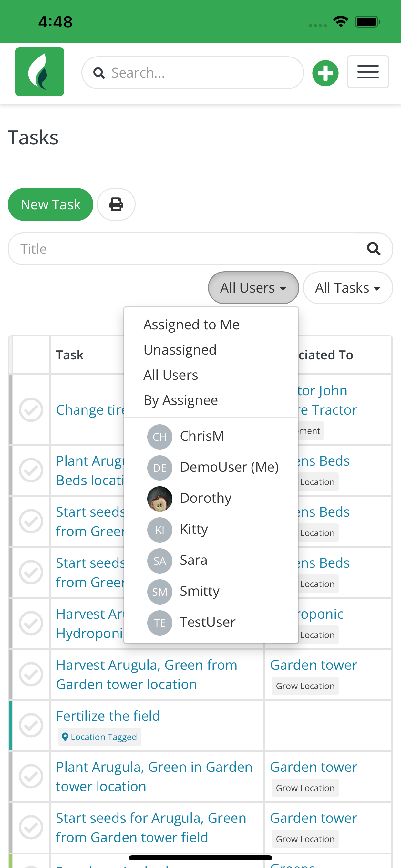Click ChrisM's CH avatar
The width and height of the screenshot is (401, 868).
[x=160, y=437]
